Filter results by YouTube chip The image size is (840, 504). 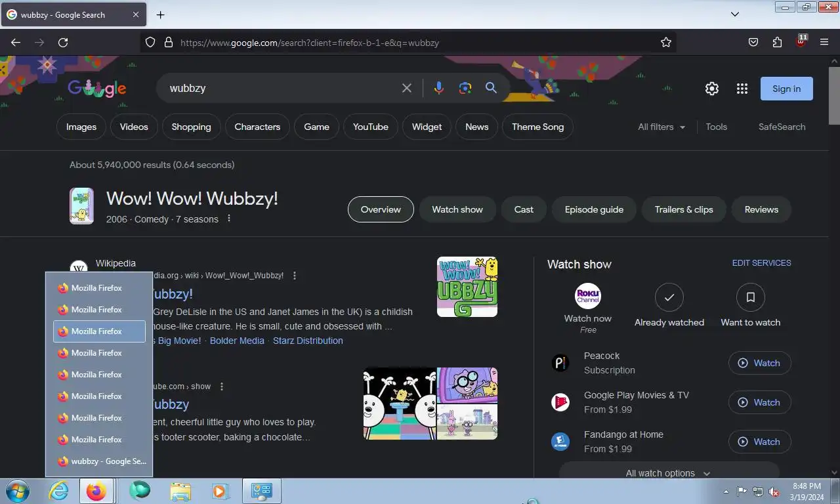coord(371,127)
